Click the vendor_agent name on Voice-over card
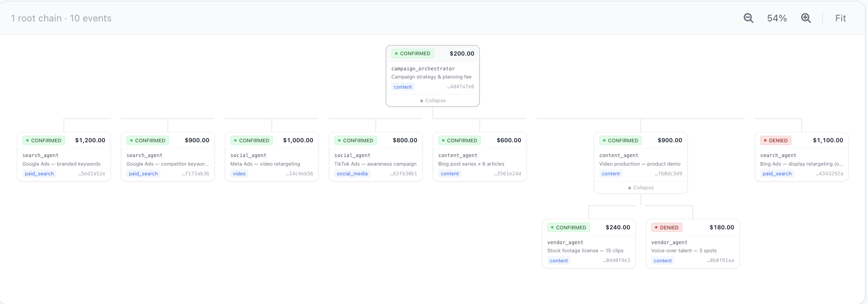The height and width of the screenshot is (304, 868). (669, 243)
